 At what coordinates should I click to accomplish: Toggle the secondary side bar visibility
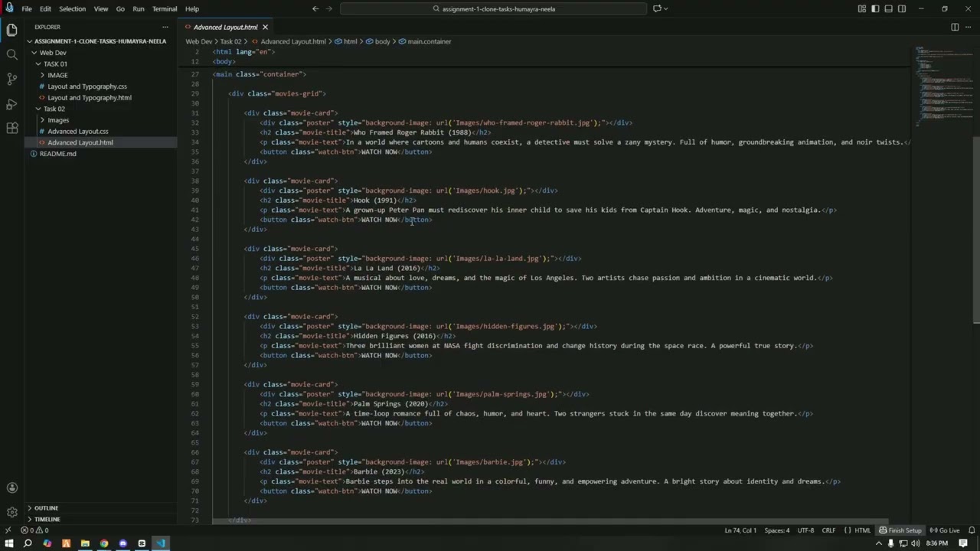[x=902, y=8]
